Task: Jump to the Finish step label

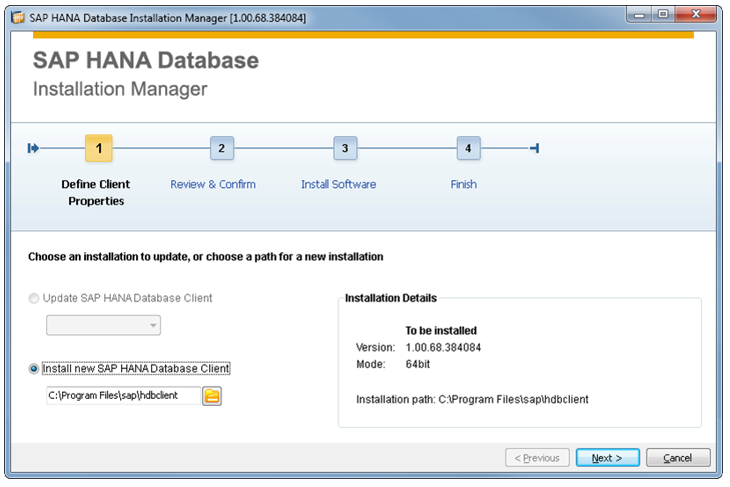Action: tap(464, 184)
